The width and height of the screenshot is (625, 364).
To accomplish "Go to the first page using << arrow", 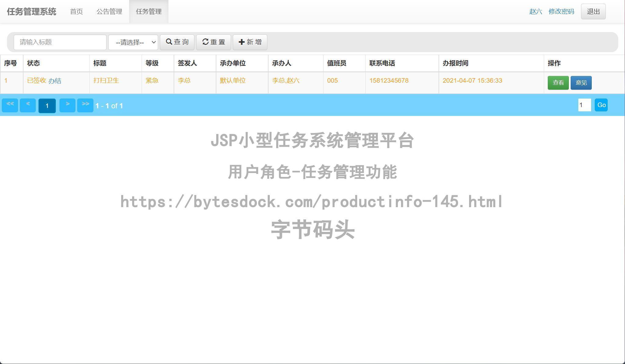I will [10, 105].
